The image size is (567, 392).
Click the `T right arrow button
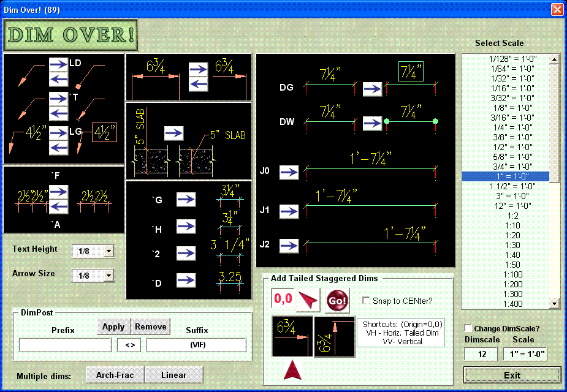(x=59, y=99)
